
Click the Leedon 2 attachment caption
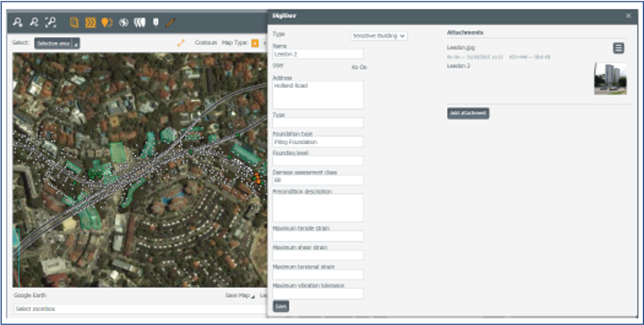click(x=458, y=66)
